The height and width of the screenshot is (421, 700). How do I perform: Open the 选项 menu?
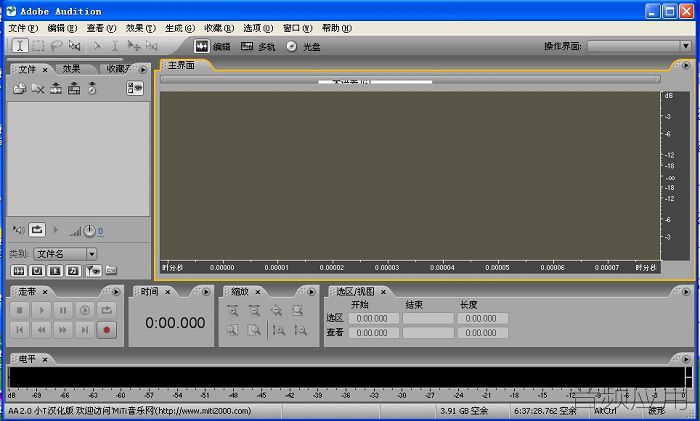258,28
